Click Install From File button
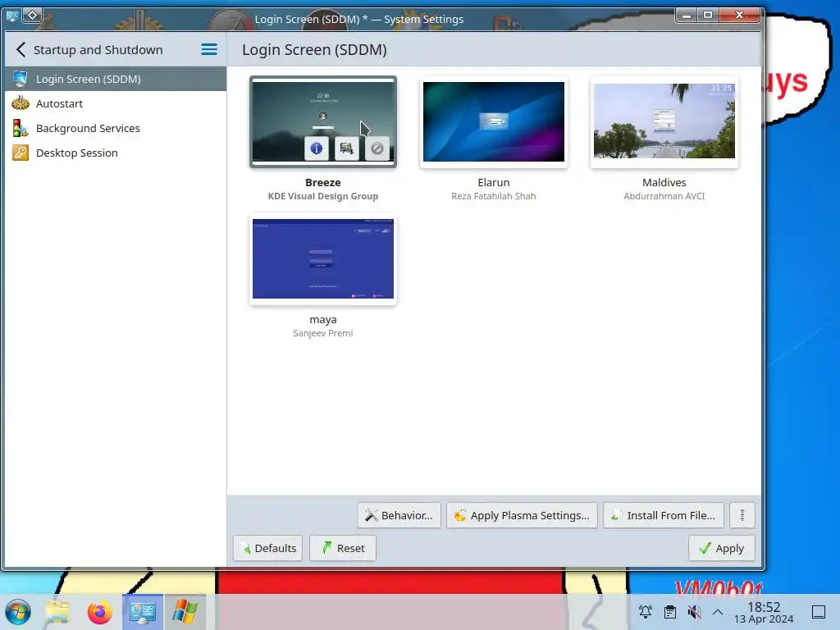840x630 pixels. [x=664, y=515]
